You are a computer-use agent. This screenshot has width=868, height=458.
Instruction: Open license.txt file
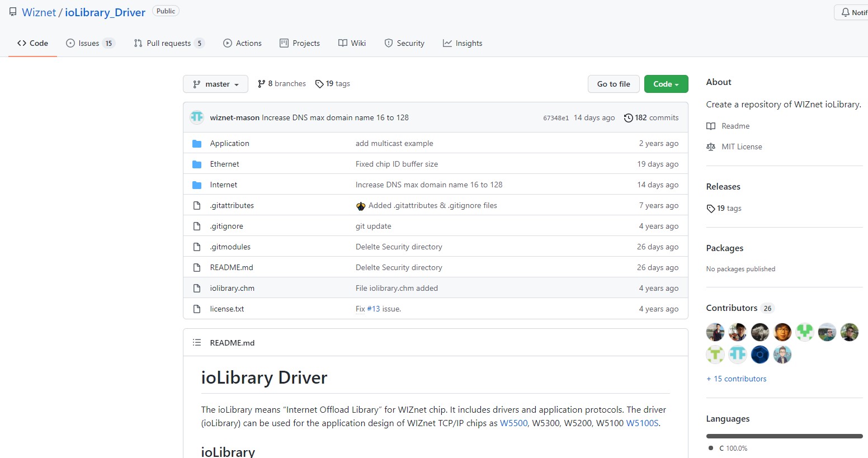point(227,309)
